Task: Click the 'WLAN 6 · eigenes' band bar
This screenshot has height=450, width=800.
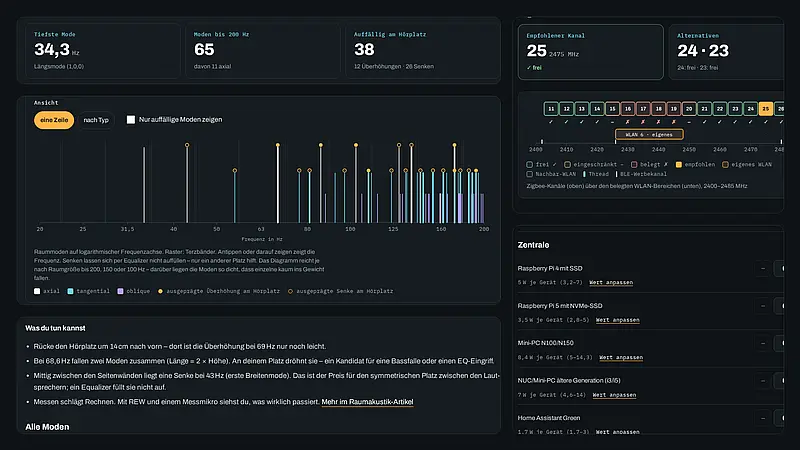Action: tap(649, 135)
